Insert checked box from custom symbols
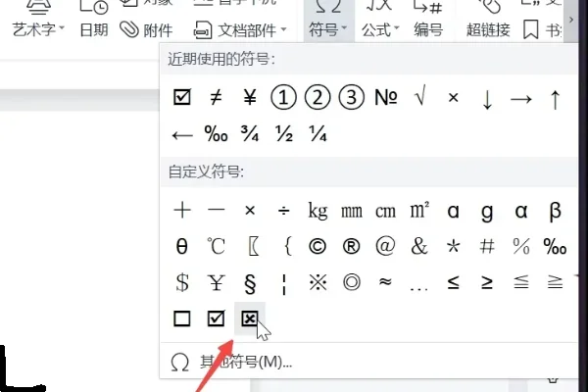 click(216, 318)
